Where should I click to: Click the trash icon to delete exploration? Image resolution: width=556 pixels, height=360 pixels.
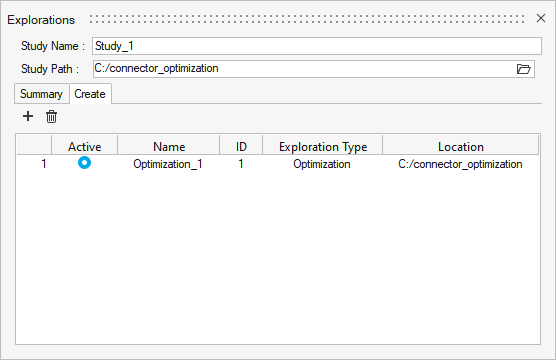51,116
